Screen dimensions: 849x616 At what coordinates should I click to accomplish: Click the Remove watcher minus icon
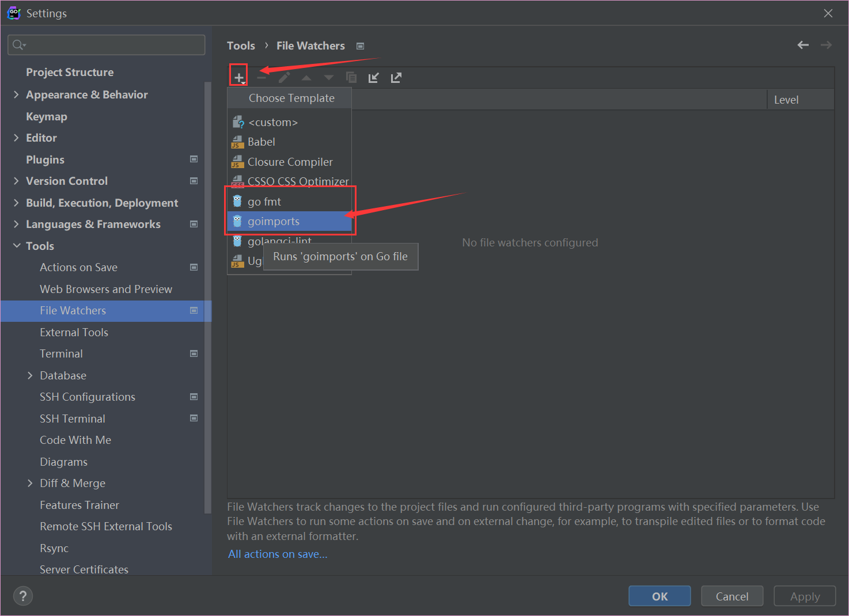[261, 77]
